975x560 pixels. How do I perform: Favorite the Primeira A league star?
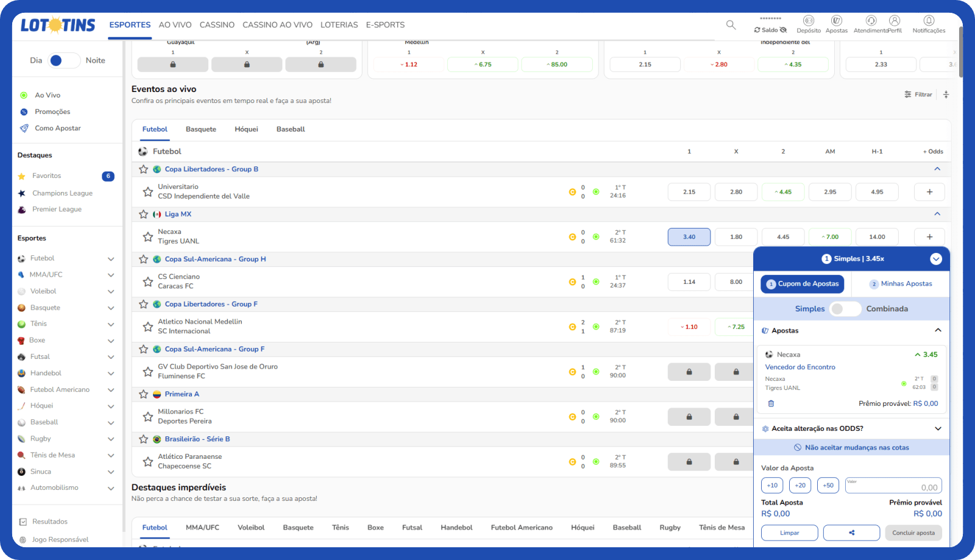[144, 394]
